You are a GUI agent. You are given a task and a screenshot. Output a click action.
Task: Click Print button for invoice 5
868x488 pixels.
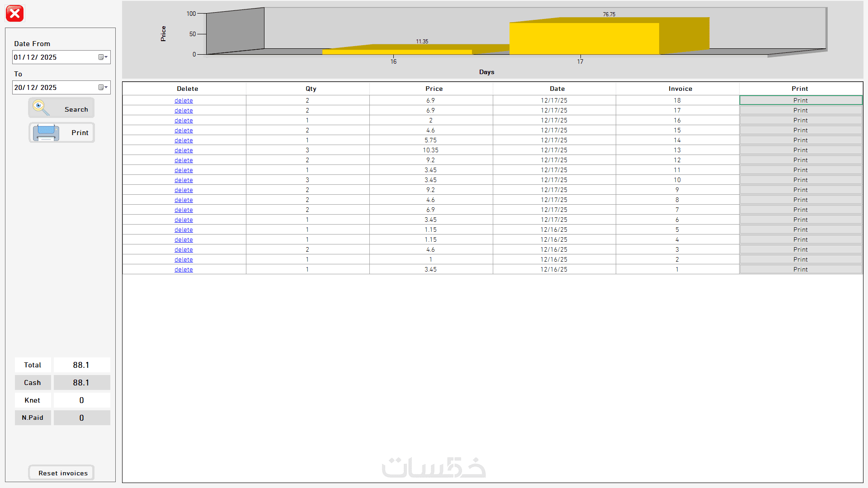coord(800,230)
